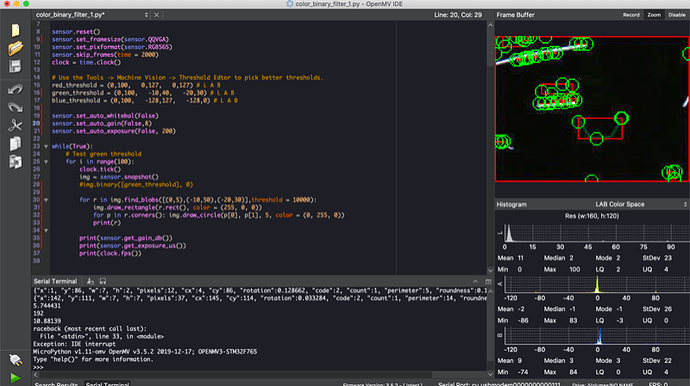
Task: Click the FPS status bar entry
Action: pos(658,384)
